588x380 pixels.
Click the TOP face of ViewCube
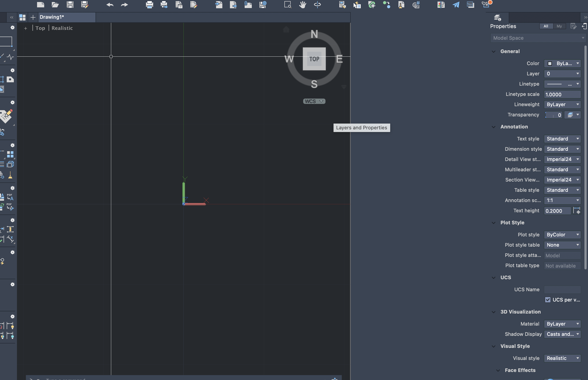(314, 59)
